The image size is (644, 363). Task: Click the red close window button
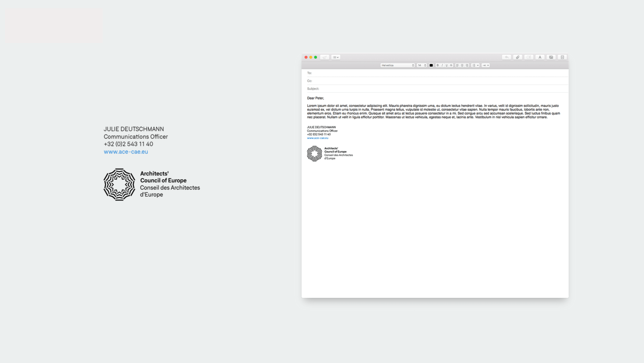(306, 57)
